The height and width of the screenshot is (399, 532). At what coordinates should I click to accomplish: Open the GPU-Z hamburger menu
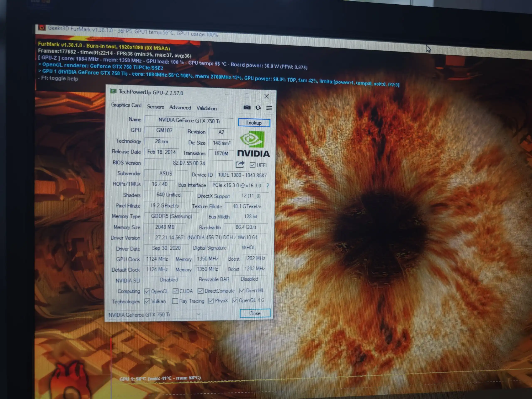point(269,108)
